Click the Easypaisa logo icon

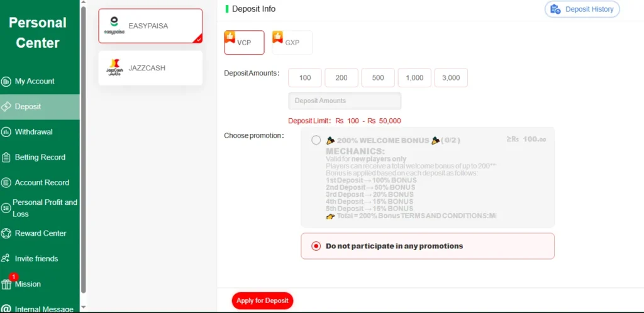[114, 25]
